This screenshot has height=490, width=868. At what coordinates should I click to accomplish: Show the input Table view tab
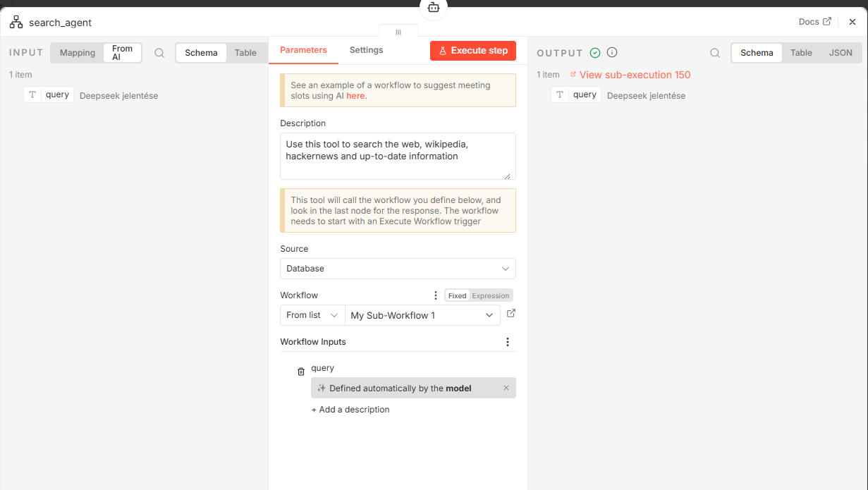pyautogui.click(x=245, y=53)
